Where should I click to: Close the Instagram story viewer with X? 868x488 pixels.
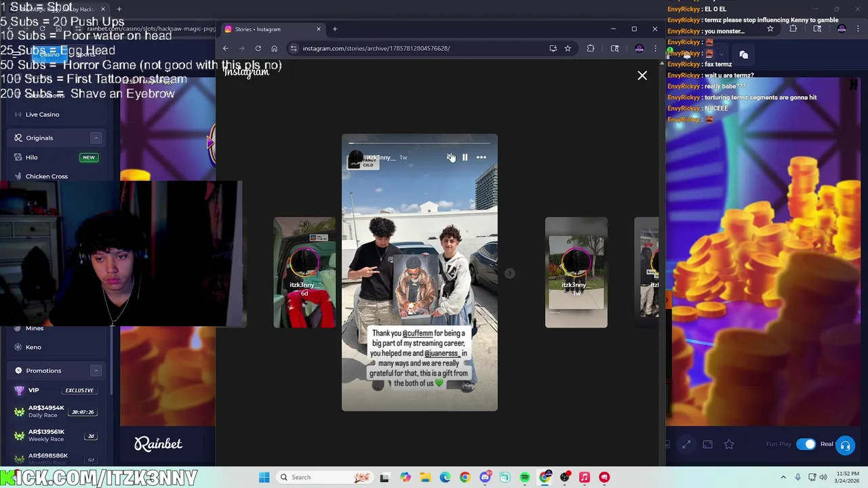pos(642,75)
